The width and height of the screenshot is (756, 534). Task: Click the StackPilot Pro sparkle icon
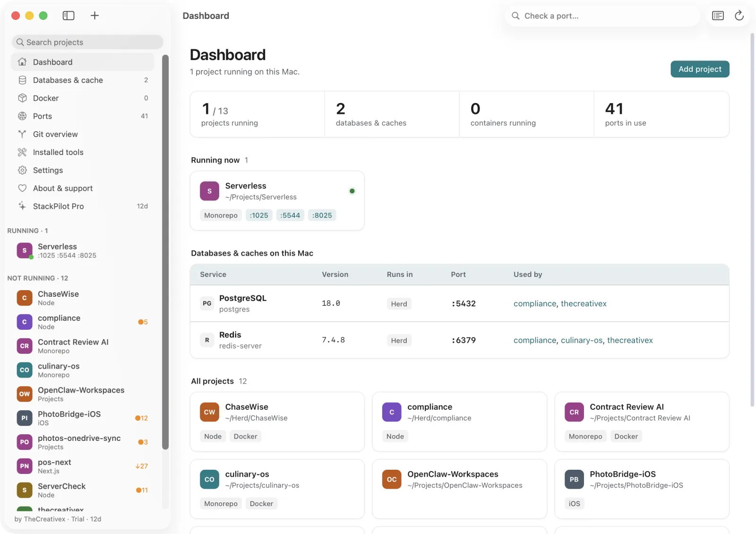[x=22, y=206]
